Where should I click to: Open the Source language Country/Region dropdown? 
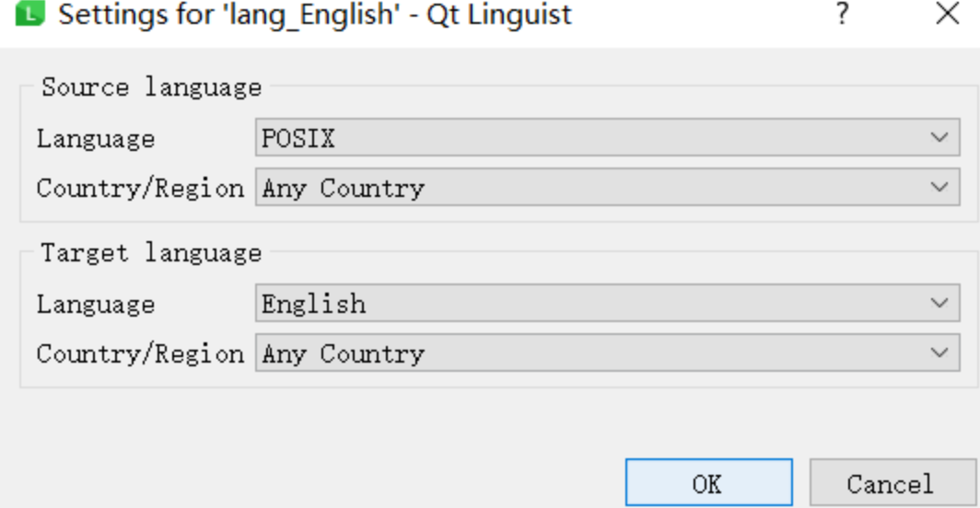(x=608, y=188)
